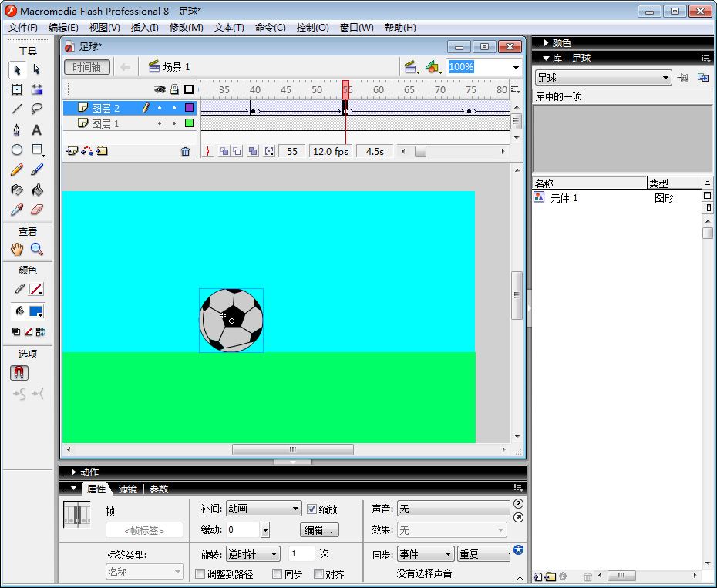Select the Hand tool
The height and width of the screenshot is (588, 717).
coord(17,249)
